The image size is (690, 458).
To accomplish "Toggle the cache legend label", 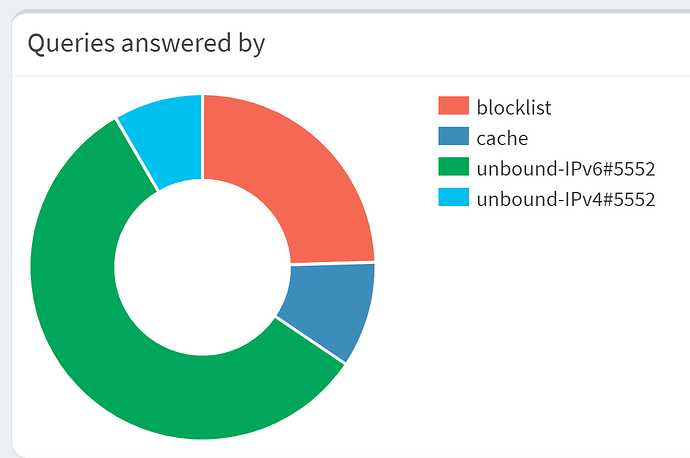I will click(x=502, y=137).
